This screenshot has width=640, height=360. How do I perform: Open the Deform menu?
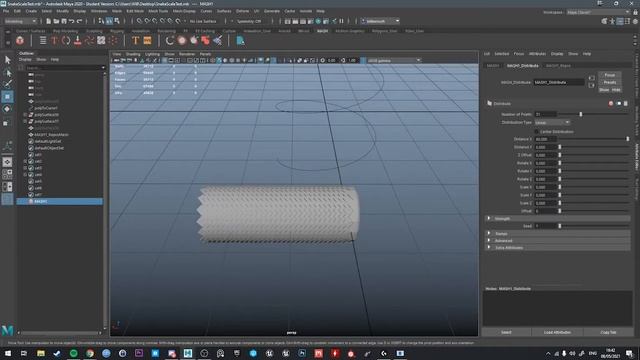242,11
